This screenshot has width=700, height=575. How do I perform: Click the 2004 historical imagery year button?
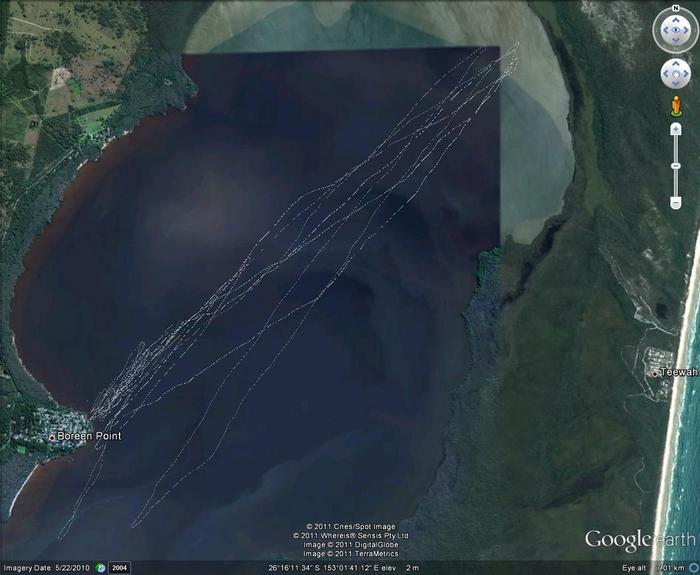pyautogui.click(x=119, y=568)
